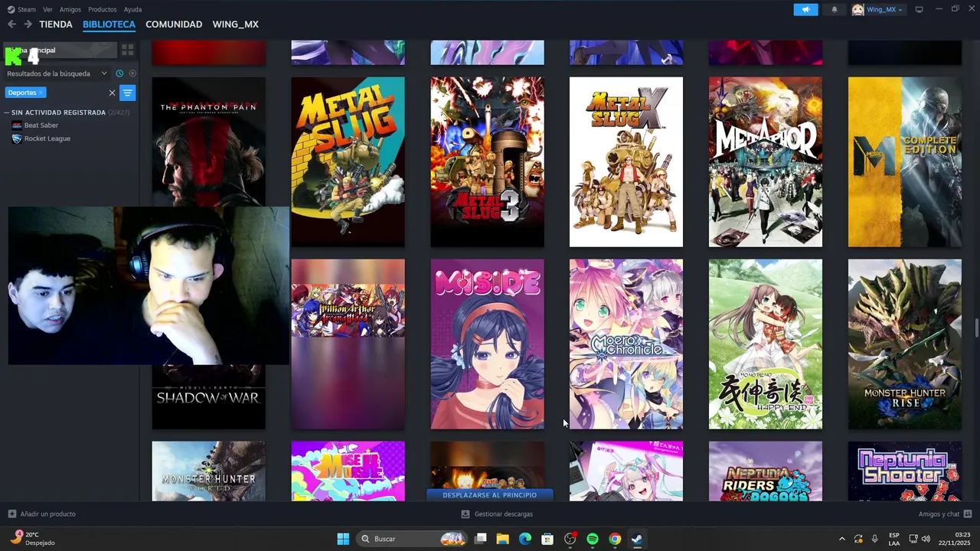
Task: Go back with the left arrow
Action: point(11,24)
